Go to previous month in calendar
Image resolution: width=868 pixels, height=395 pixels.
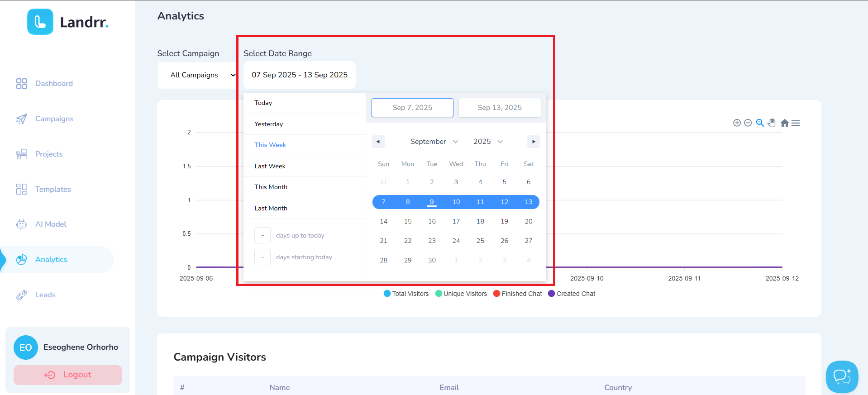378,142
